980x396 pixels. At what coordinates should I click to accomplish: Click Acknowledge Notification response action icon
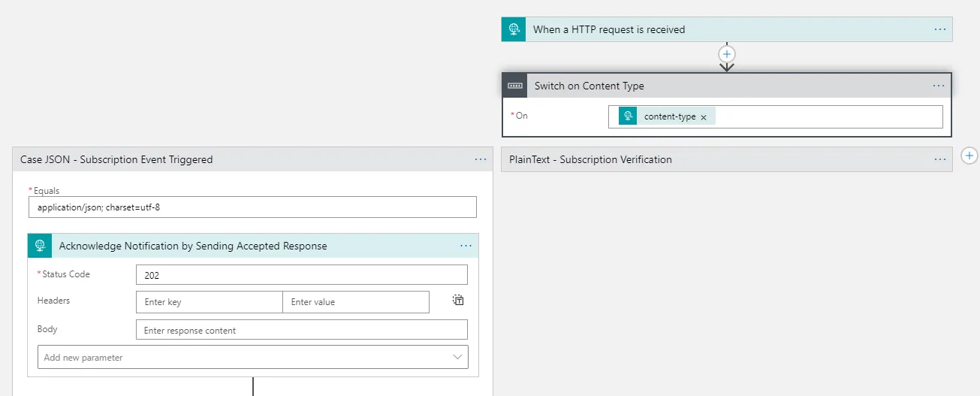40,246
